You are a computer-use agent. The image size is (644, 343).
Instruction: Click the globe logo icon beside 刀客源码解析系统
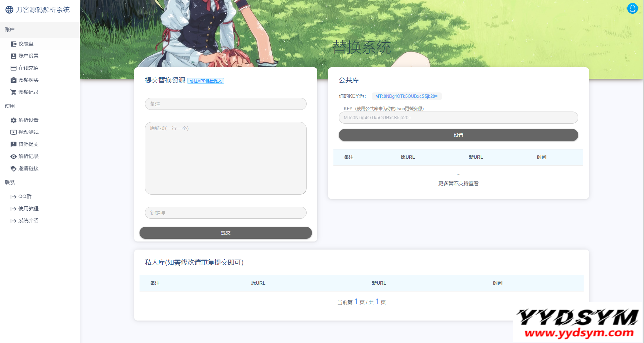[x=9, y=10]
